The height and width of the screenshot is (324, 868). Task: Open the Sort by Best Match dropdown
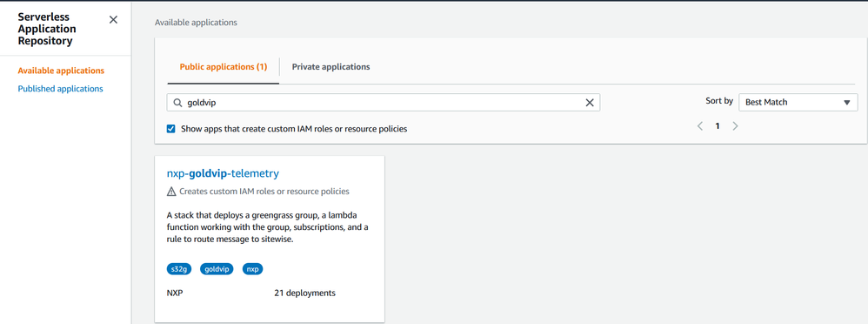798,102
